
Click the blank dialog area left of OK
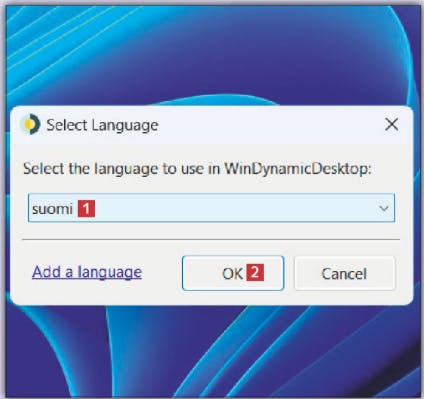coord(162,273)
